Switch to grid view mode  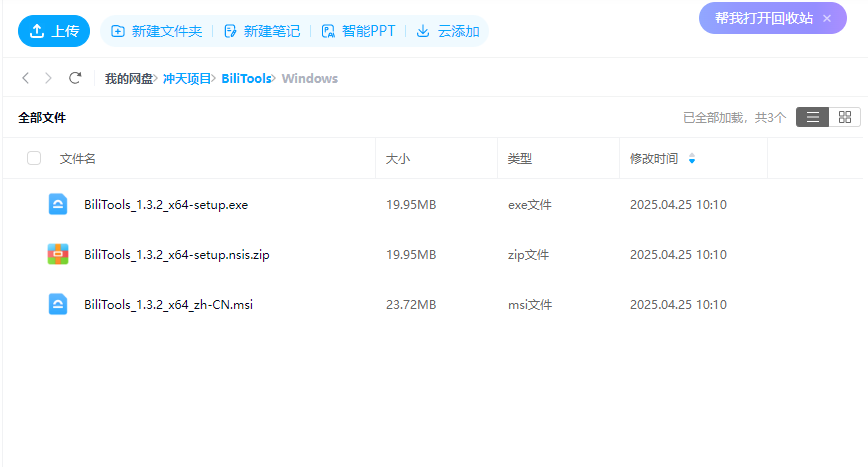point(845,117)
